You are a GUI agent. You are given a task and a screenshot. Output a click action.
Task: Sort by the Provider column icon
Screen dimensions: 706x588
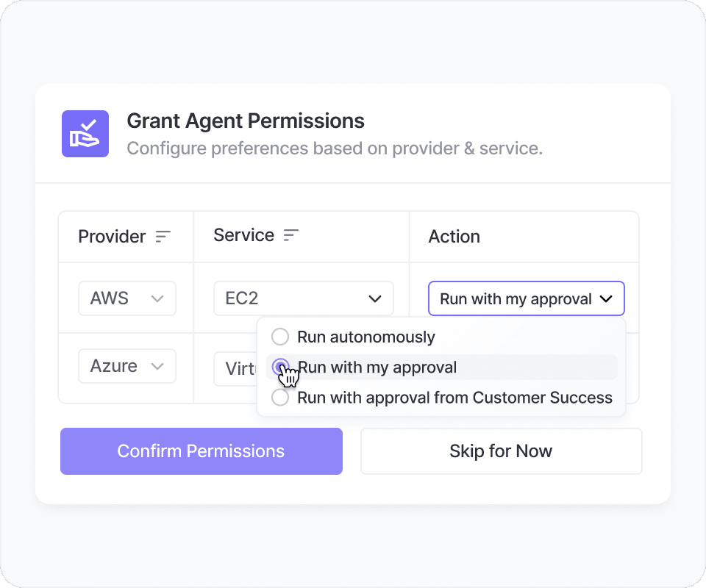(163, 237)
